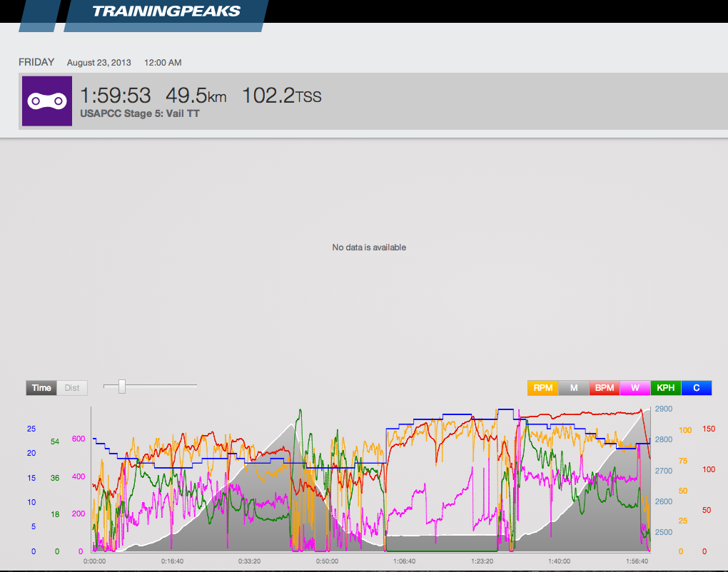Toggle the BPM heart rate series
Viewport: 728px width, 572px height.
[604, 388]
